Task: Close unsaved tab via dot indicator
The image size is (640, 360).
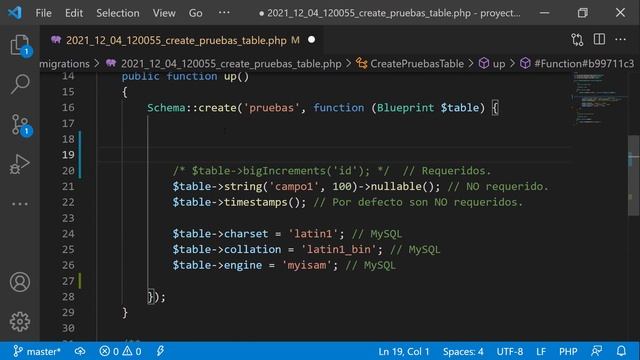Action: click(x=311, y=40)
